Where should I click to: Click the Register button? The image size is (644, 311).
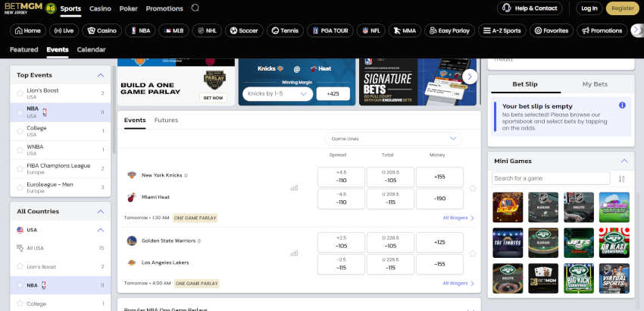click(x=623, y=8)
